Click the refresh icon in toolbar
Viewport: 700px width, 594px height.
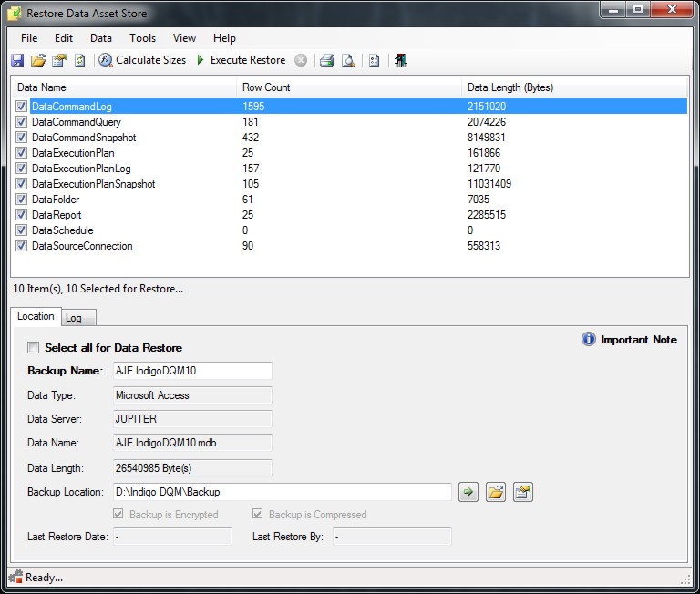tap(80, 60)
